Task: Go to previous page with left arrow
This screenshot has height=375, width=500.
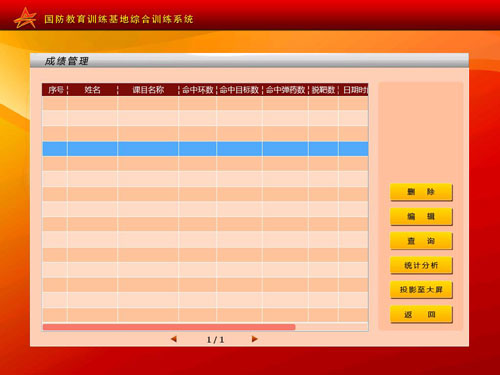Action: [x=174, y=339]
